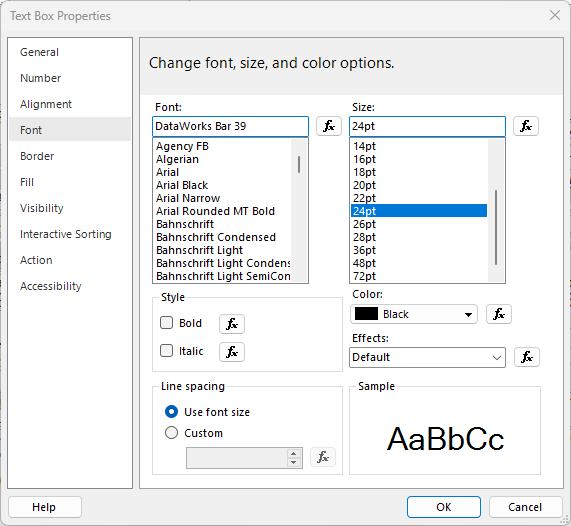Decrease custom line spacing with down arrow
The image size is (571, 526).
tap(293, 463)
